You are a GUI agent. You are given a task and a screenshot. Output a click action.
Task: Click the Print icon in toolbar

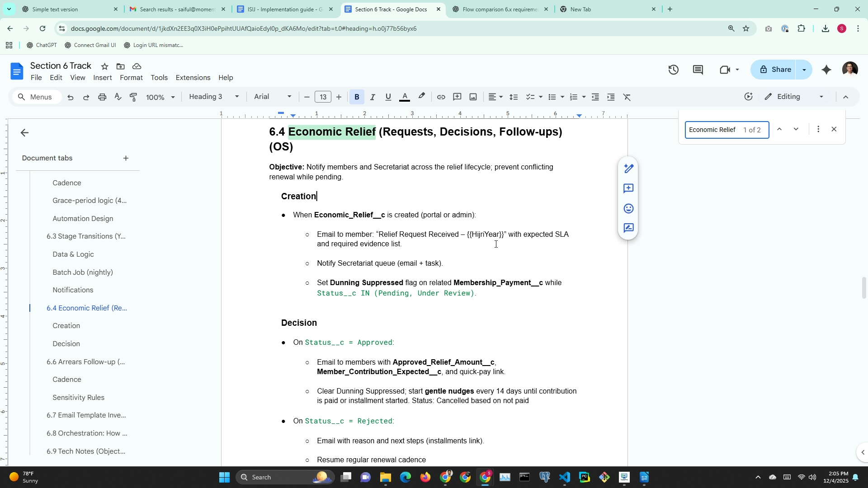coord(102,97)
